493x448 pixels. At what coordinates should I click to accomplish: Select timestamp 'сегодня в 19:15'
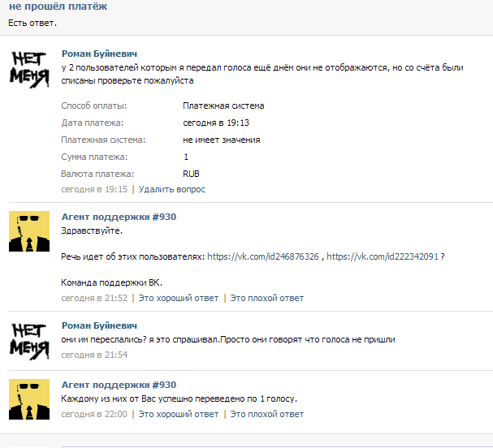click(94, 189)
